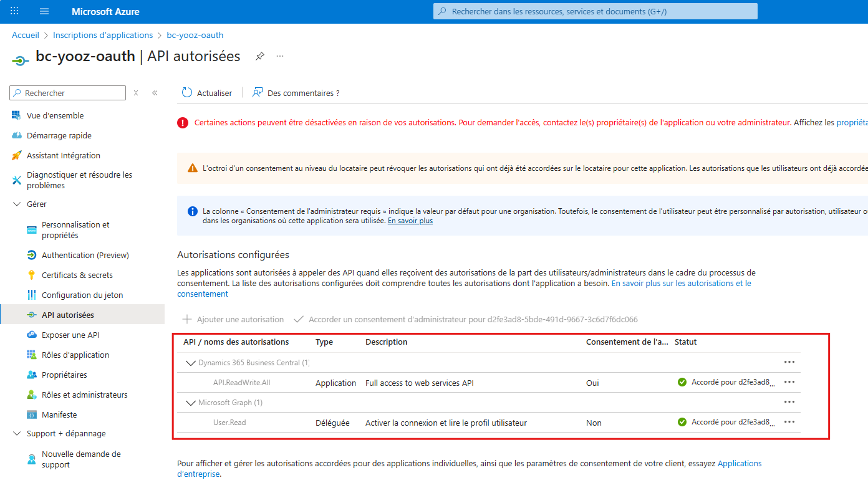Pin the API autorisées page
Image resolution: width=868 pixels, height=503 pixels.
259,55
